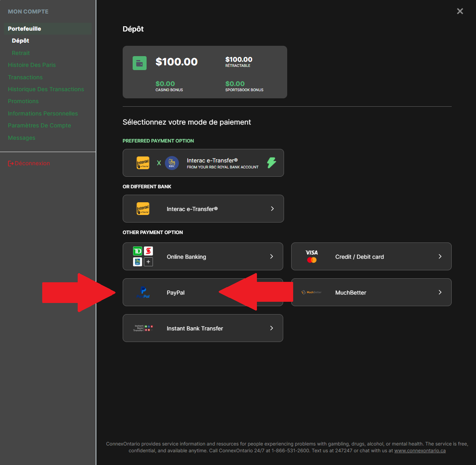Open the Retrait submenu item
The image size is (476, 465).
pyautogui.click(x=21, y=53)
